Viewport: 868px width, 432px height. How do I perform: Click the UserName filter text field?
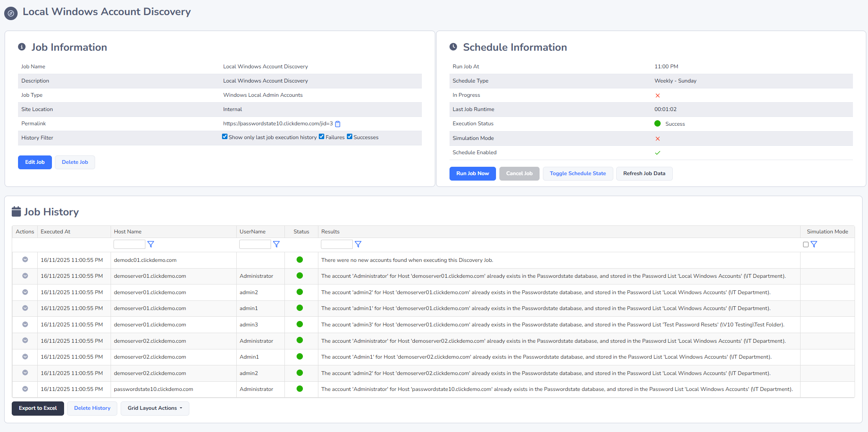(x=255, y=244)
